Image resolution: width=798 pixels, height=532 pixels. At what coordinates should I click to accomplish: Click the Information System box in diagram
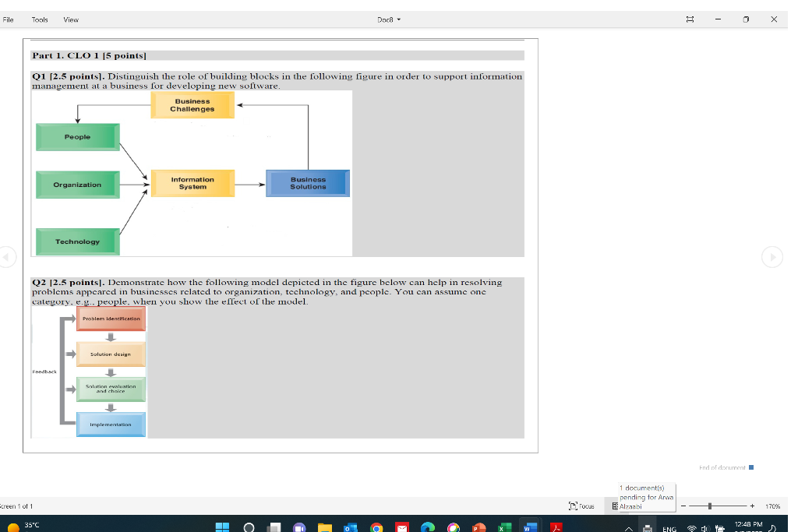point(192,183)
